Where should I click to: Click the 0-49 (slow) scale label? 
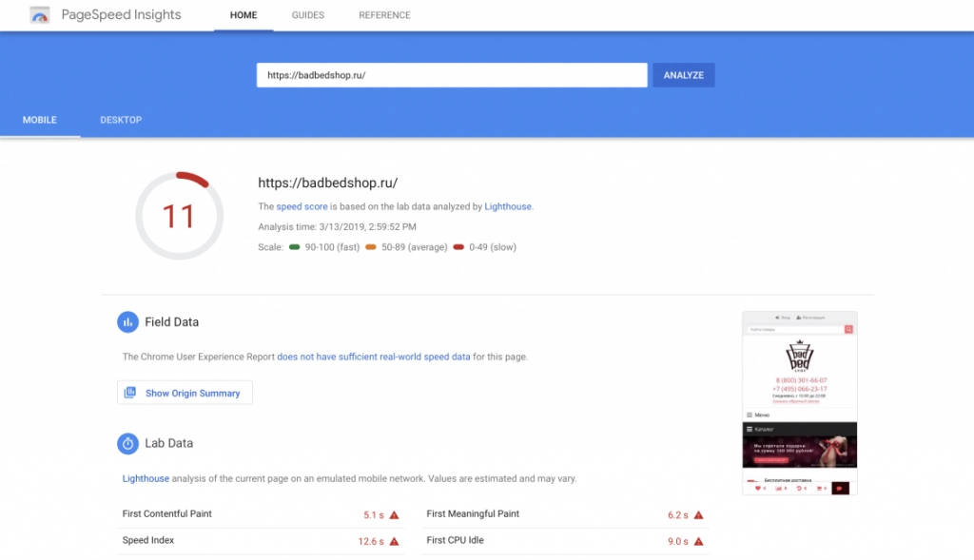click(x=493, y=247)
